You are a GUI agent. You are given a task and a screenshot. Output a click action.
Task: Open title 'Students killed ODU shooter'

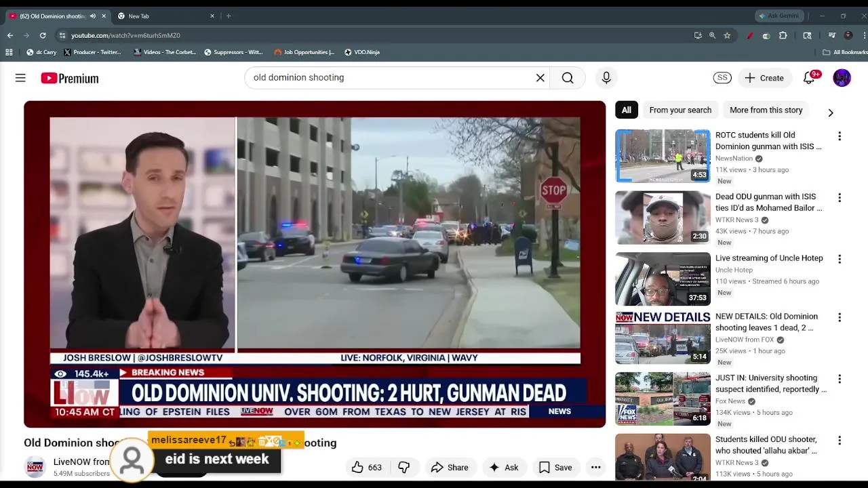(766, 445)
